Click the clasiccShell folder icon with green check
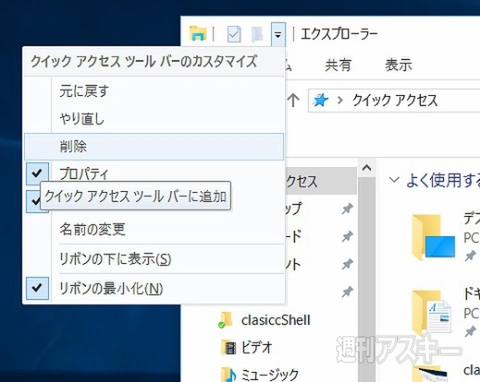This screenshot has height=382, width=480. (x=226, y=320)
